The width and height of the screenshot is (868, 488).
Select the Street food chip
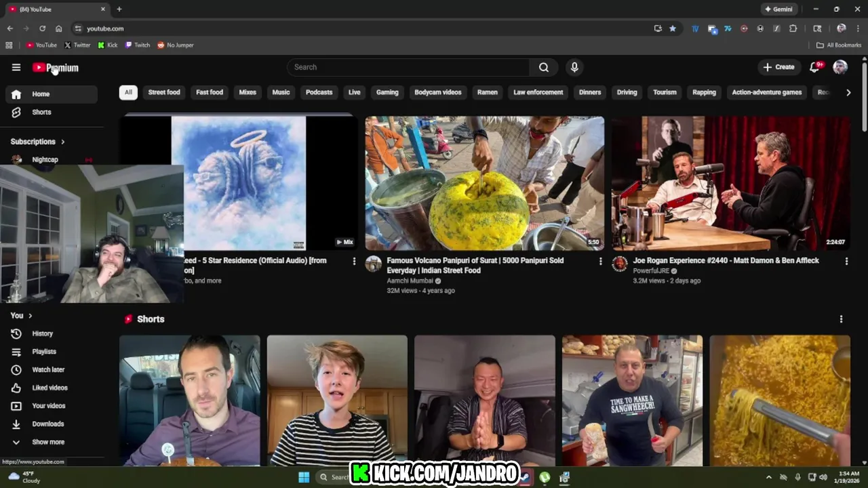[164, 92]
